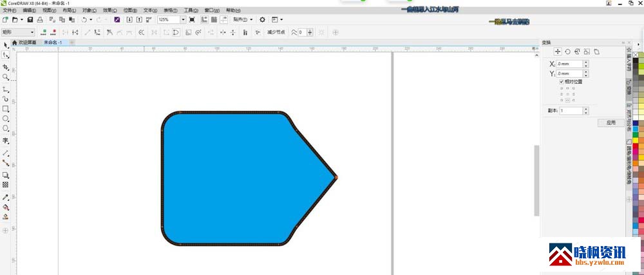Toggle show grid button
The height and width of the screenshot is (275, 644).
point(214,19)
